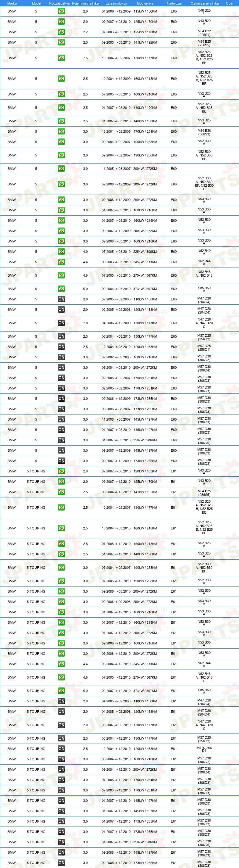Viewport: 239px width, 868px height.
Task: Click engine code M54 B30 (306S3)
Action: coord(204,132)
